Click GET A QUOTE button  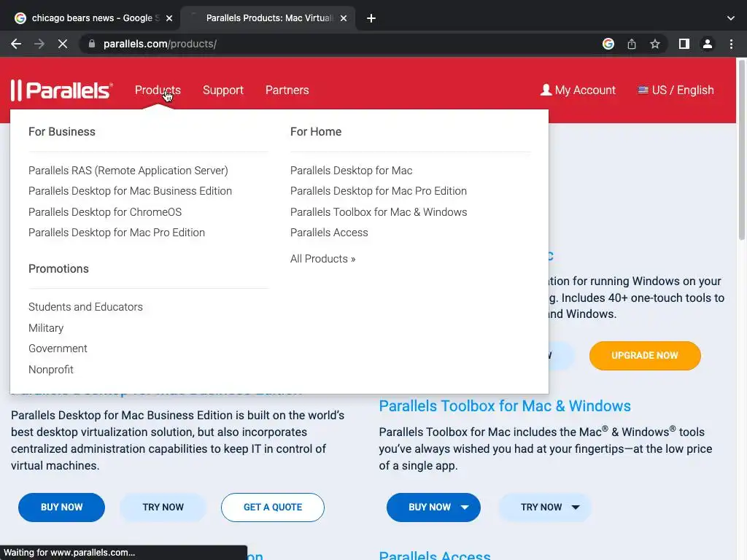[273, 507]
